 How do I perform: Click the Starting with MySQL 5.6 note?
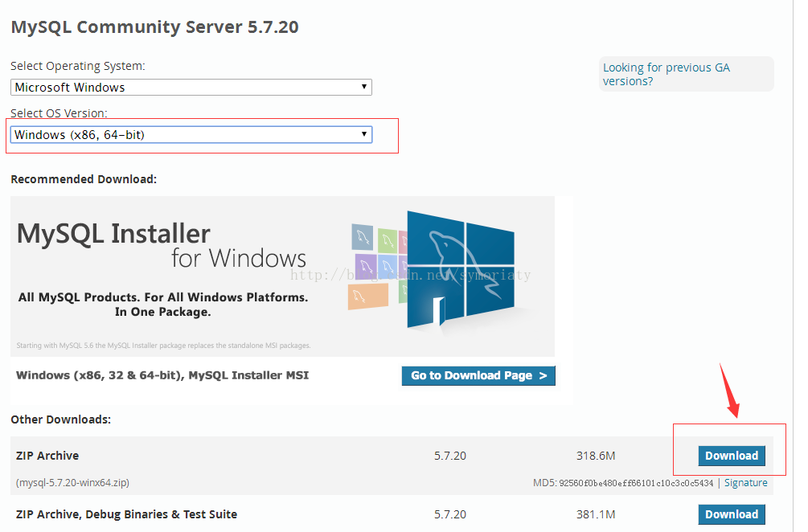[x=163, y=346]
